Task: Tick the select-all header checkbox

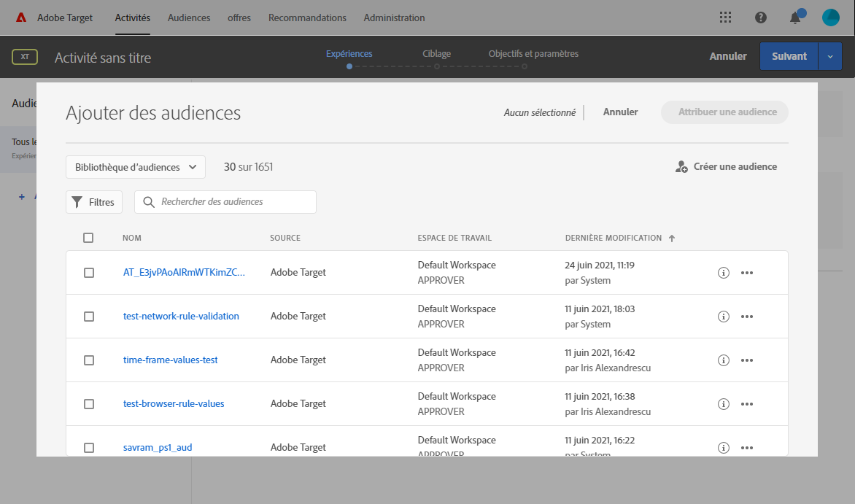Action: coord(88,238)
